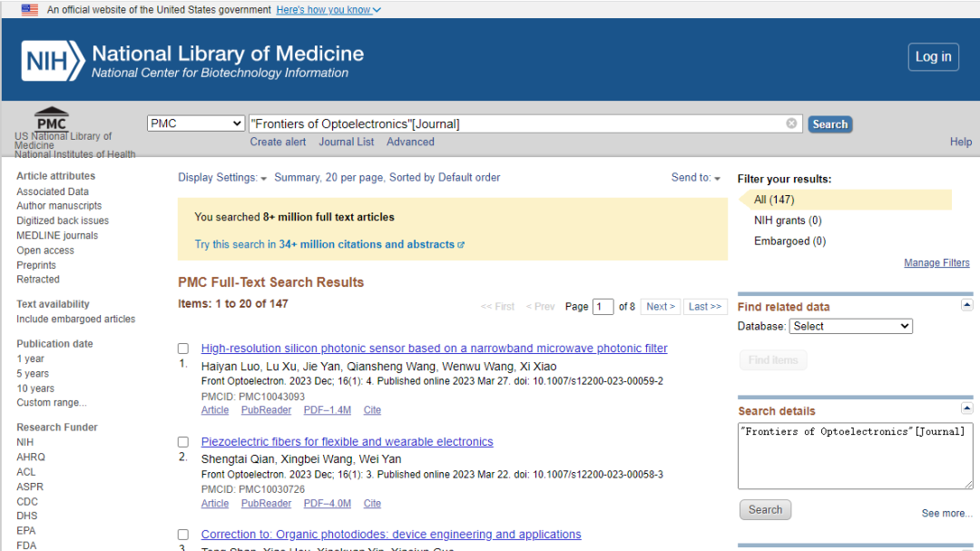Screen dimensions: 980x551
Task: Filter results to Preprints
Action: (x=36, y=265)
